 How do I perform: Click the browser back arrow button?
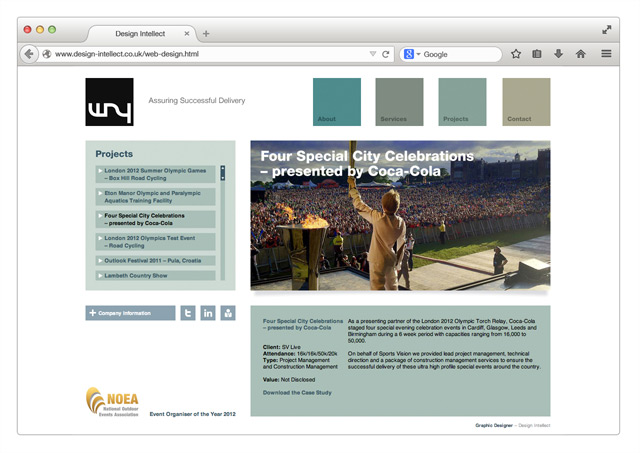coord(29,54)
